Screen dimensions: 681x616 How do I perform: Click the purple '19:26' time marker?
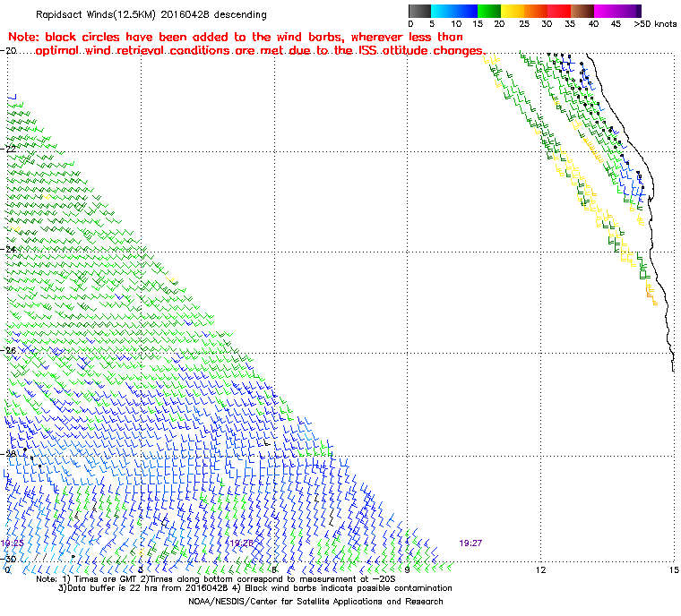pyautogui.click(x=241, y=543)
